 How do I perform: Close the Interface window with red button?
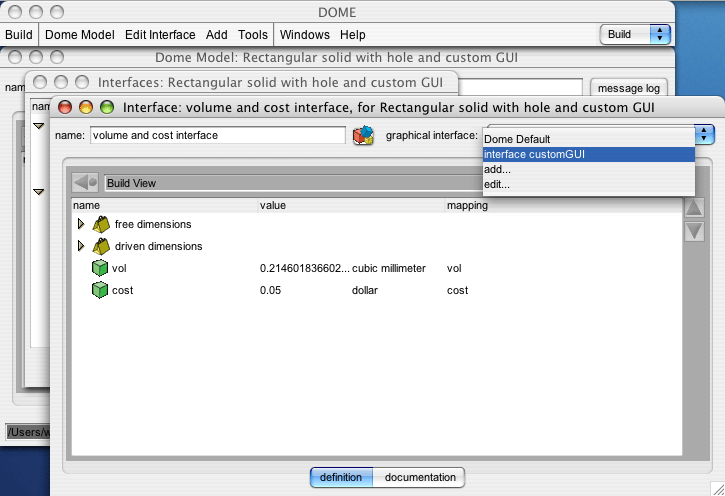65,107
